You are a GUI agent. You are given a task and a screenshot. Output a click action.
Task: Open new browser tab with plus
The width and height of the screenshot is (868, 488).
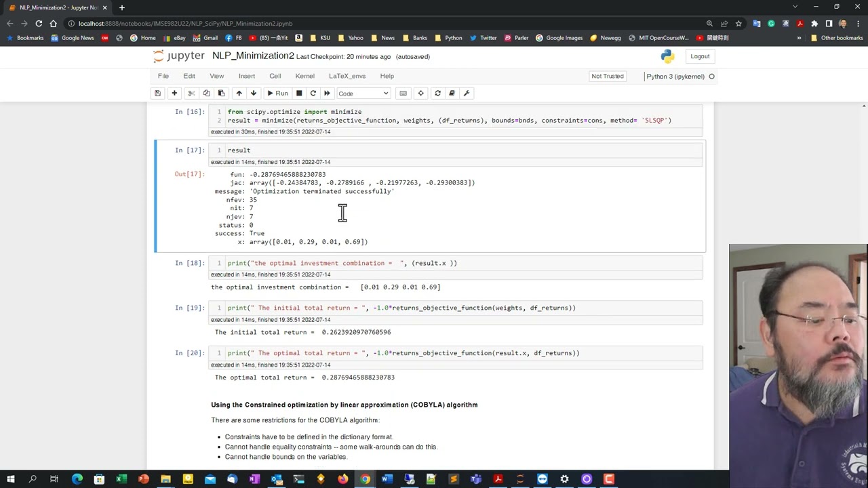pyautogui.click(x=121, y=7)
